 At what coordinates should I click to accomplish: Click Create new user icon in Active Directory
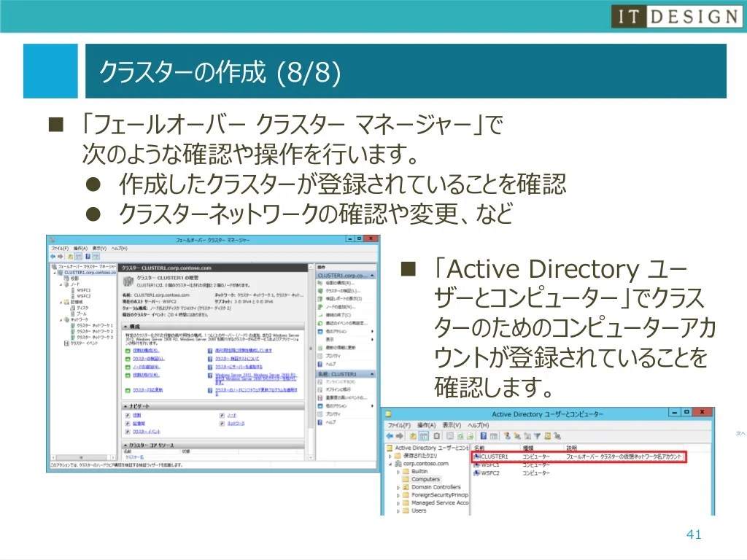[x=507, y=436]
